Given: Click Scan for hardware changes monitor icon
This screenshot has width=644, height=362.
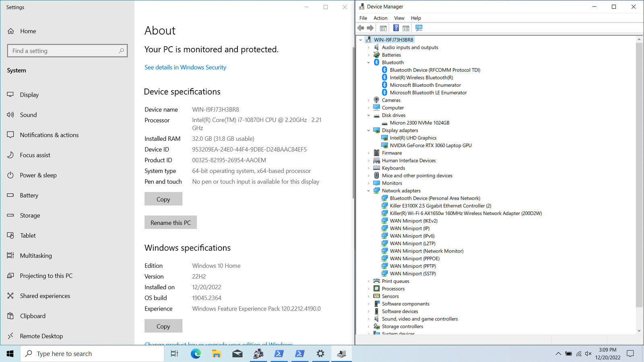Looking at the screenshot, I should (419, 28).
